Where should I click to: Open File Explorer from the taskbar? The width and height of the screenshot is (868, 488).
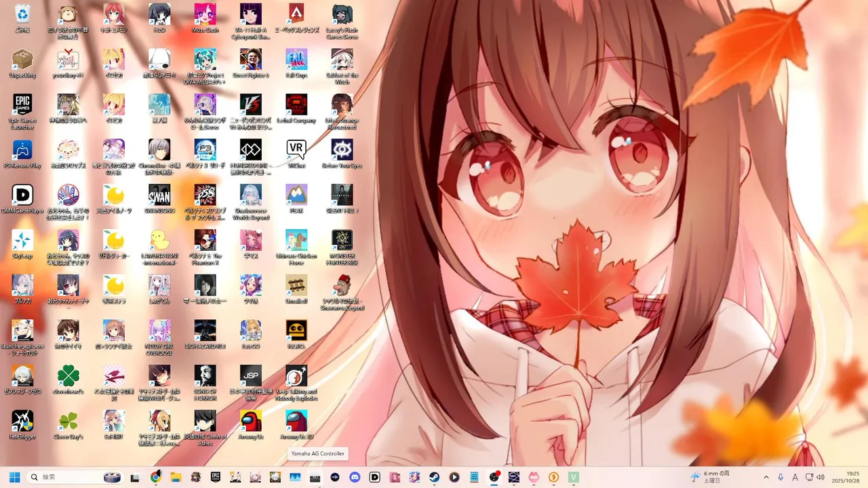pos(176,477)
